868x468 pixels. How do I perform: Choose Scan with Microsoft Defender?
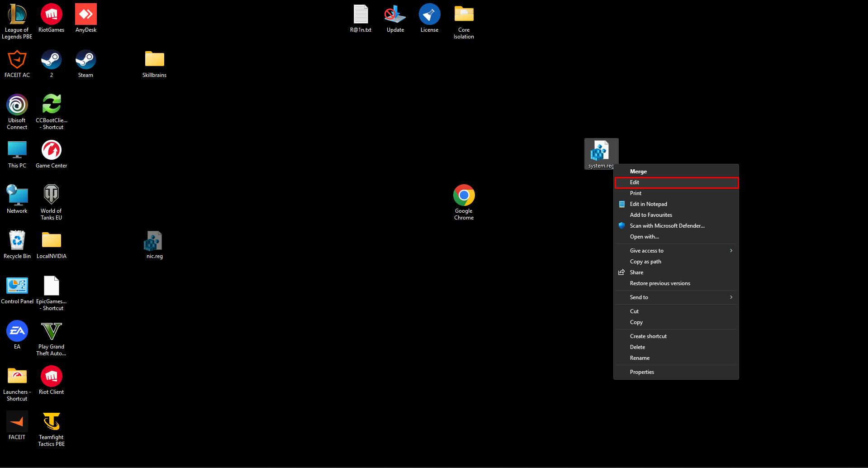[x=676, y=226]
